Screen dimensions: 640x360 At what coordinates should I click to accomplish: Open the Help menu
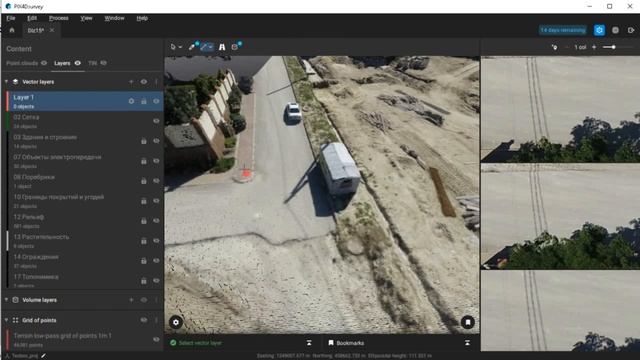[x=142, y=18]
